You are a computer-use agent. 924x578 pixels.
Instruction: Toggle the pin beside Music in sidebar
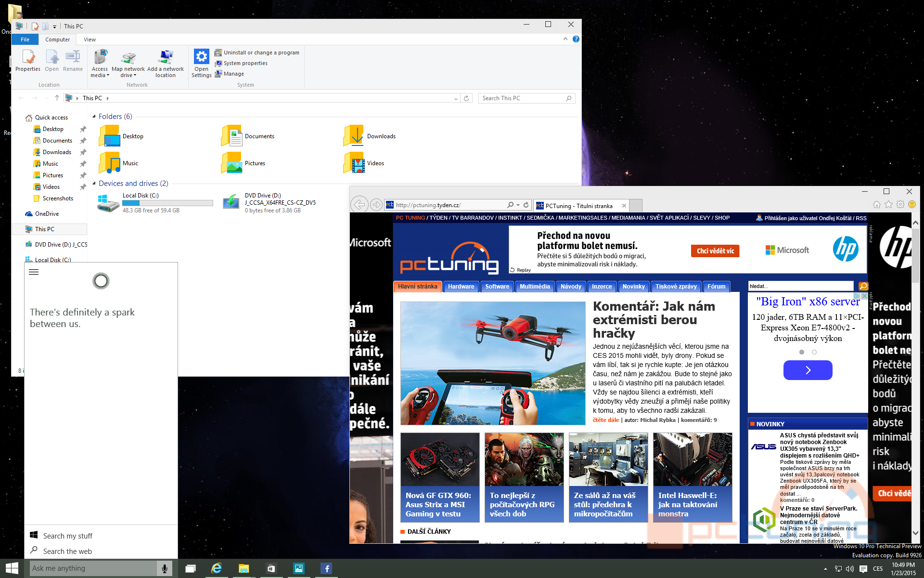click(x=83, y=164)
